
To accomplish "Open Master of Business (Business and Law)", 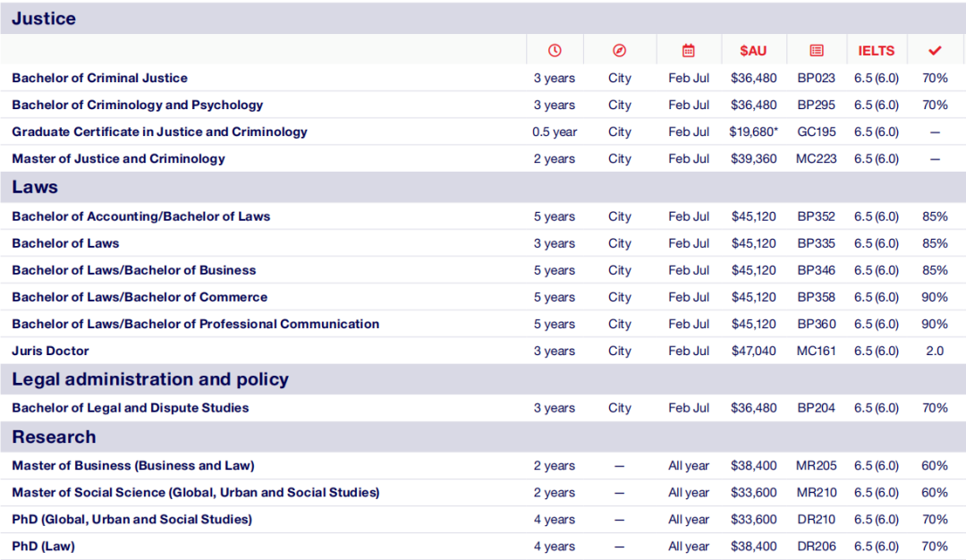I will (x=133, y=466).
